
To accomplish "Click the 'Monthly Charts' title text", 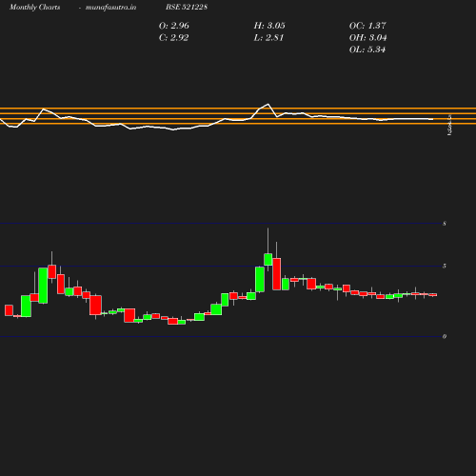I will (x=35, y=8).
